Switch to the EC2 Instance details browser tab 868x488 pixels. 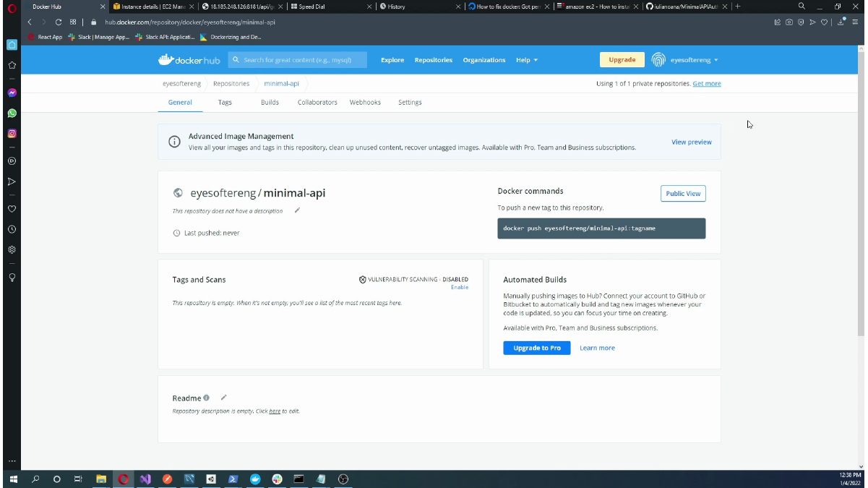point(153,7)
